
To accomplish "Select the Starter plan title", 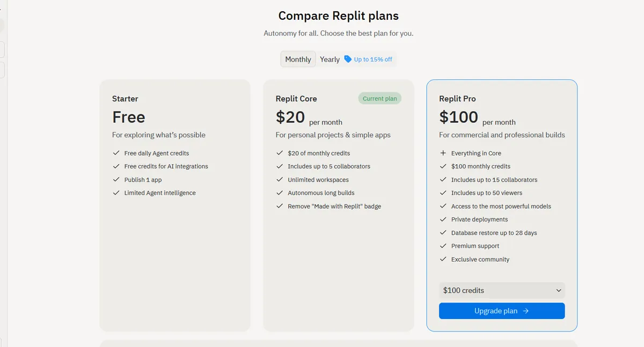I will click(125, 99).
